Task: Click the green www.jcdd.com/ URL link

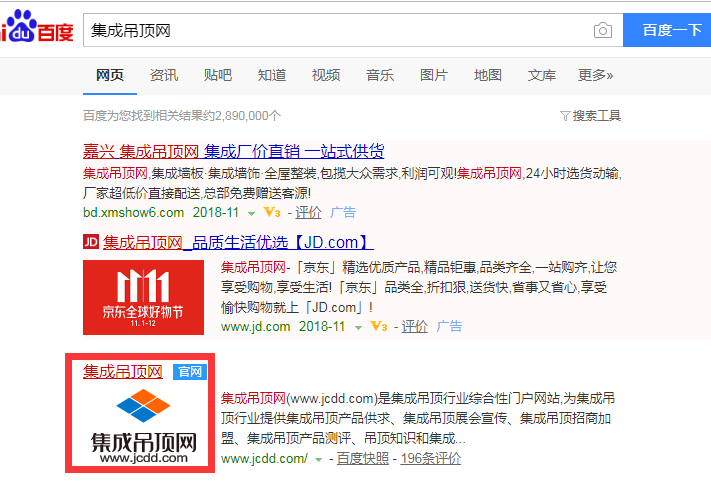Action: pyautogui.click(x=264, y=459)
